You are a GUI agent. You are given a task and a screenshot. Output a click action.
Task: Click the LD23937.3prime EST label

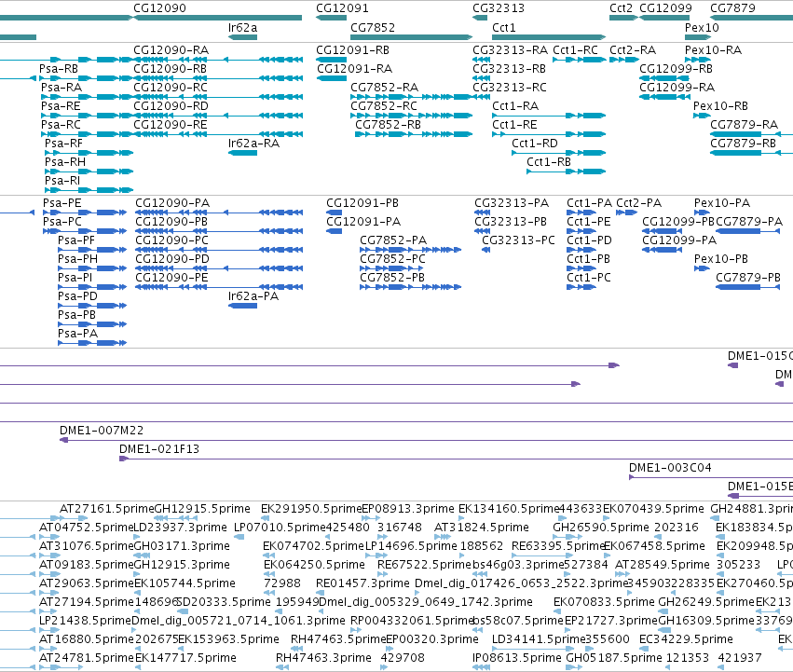click(x=180, y=528)
